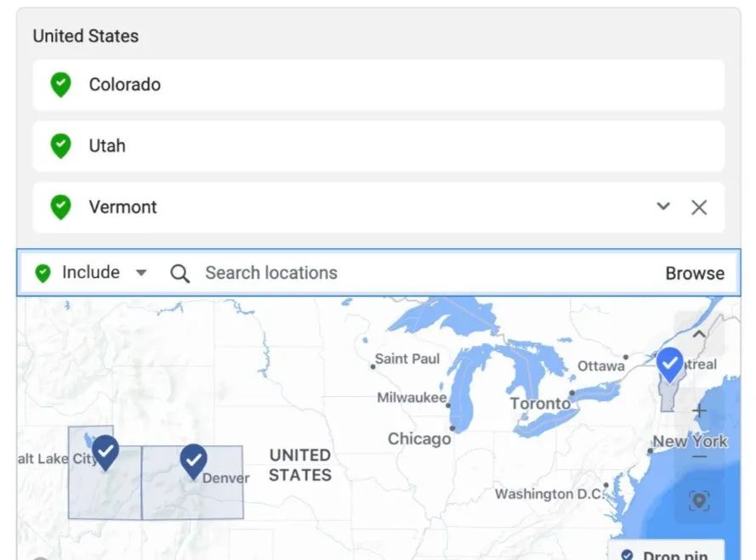The height and width of the screenshot is (560, 756).
Task: Select the Vermont map pin on the map
Action: pos(670,365)
